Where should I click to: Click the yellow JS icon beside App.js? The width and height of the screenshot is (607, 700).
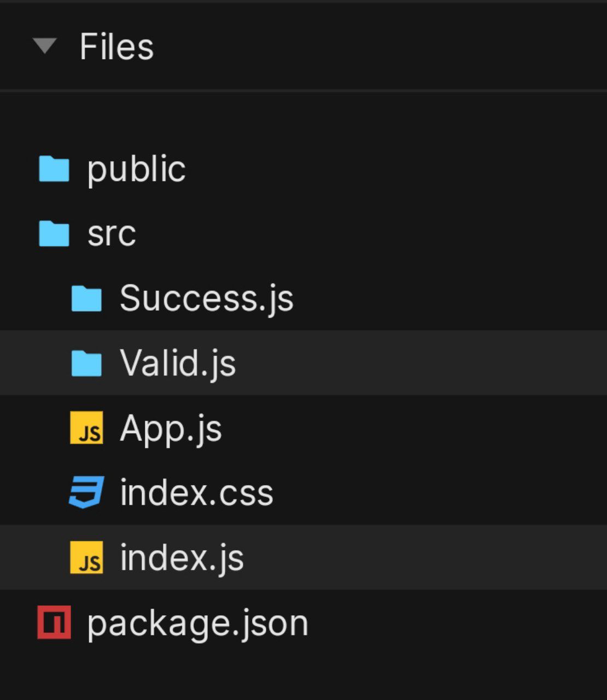pyautogui.click(x=86, y=428)
